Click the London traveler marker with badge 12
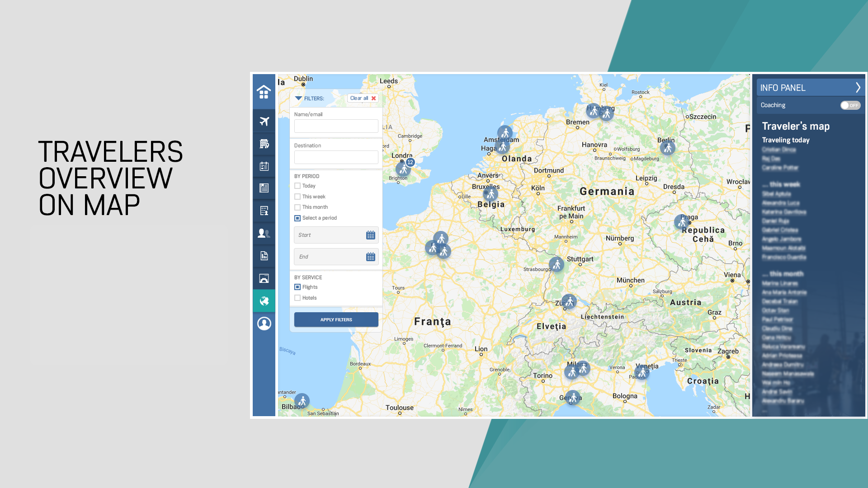 pyautogui.click(x=403, y=169)
